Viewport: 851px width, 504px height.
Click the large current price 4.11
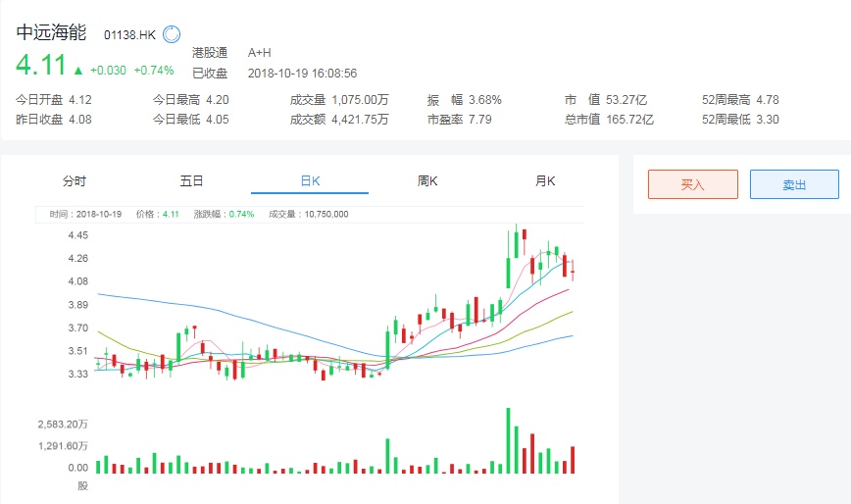[40, 66]
